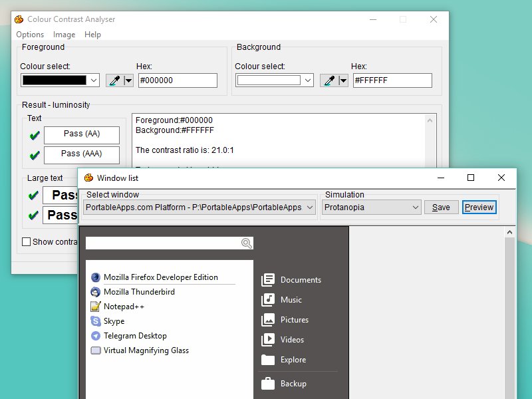Viewport: 532px width, 399px height.
Task: Click the Telegram Desktop text label
Action: coord(135,336)
